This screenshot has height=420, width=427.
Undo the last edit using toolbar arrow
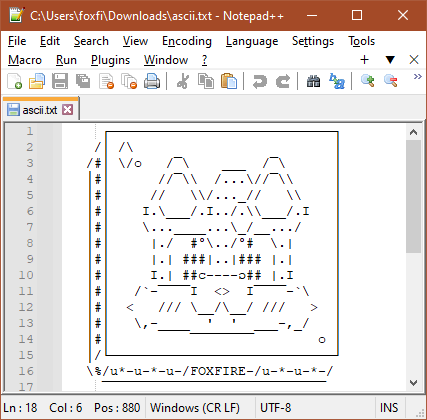pos(259,81)
